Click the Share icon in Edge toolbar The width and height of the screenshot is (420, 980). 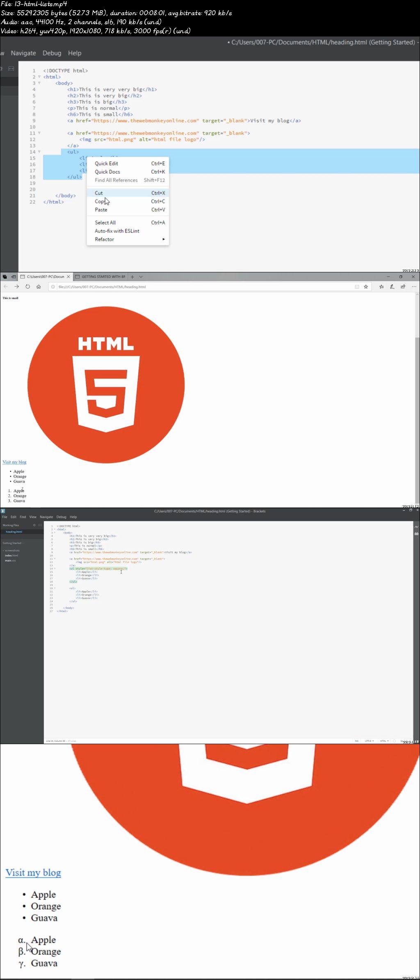(403, 287)
